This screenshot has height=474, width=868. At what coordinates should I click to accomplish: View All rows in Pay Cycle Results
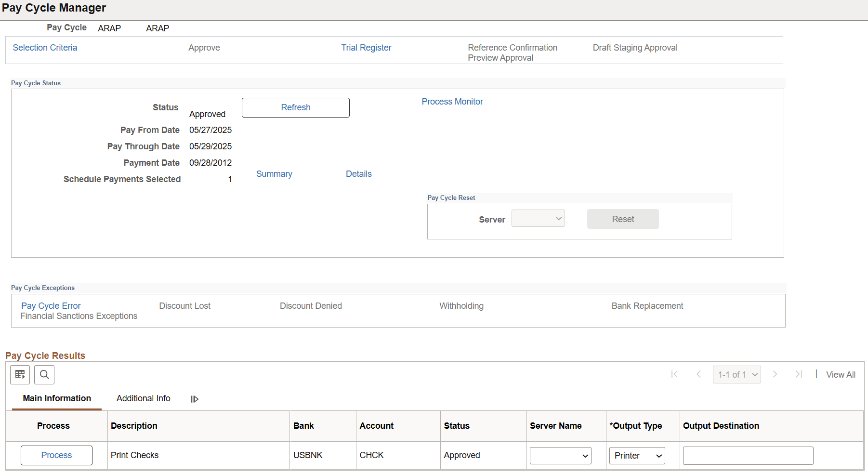coord(840,374)
